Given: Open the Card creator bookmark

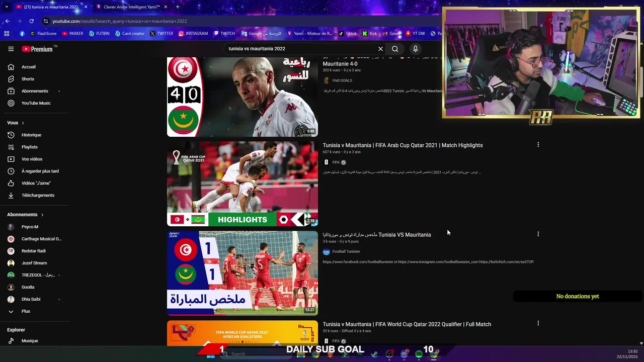Looking at the screenshot, I should tap(129, 34).
